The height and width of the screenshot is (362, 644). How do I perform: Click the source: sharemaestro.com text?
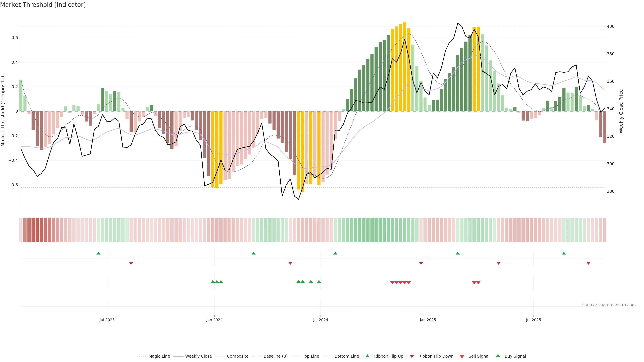609,305
